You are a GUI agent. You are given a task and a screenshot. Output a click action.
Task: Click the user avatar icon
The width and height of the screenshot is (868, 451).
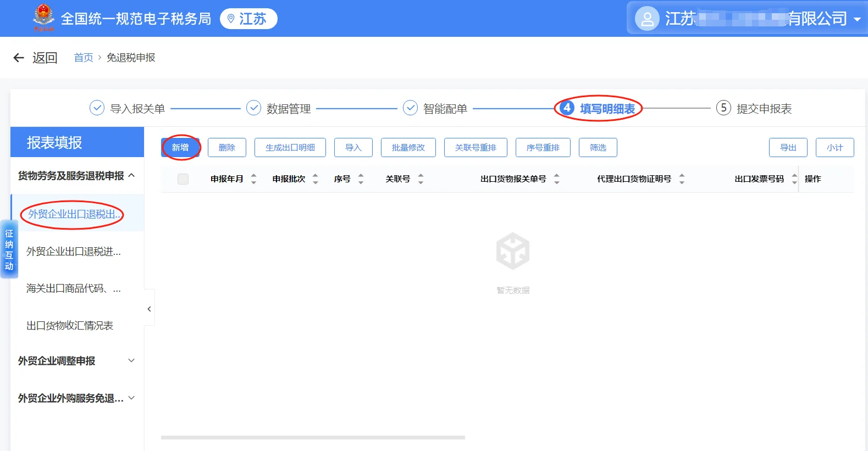647,19
